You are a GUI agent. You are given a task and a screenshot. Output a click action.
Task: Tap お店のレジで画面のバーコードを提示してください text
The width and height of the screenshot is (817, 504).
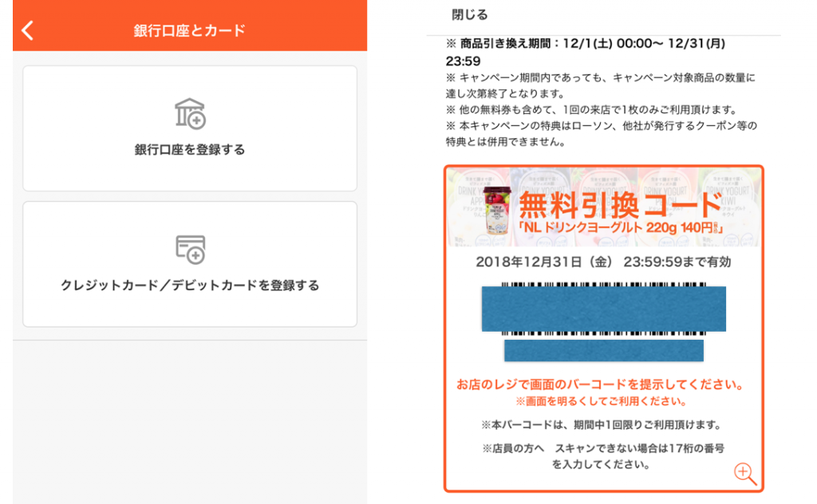pos(600,384)
